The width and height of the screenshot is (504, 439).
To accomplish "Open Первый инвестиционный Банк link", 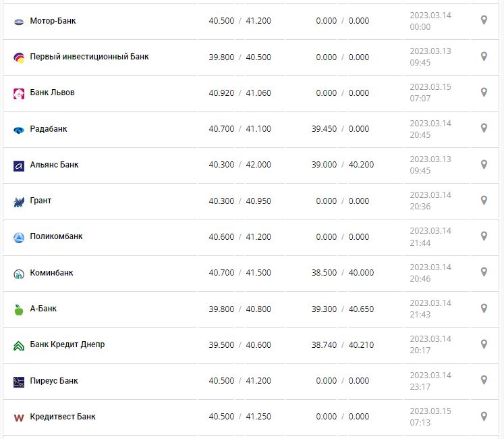I will coord(89,57).
